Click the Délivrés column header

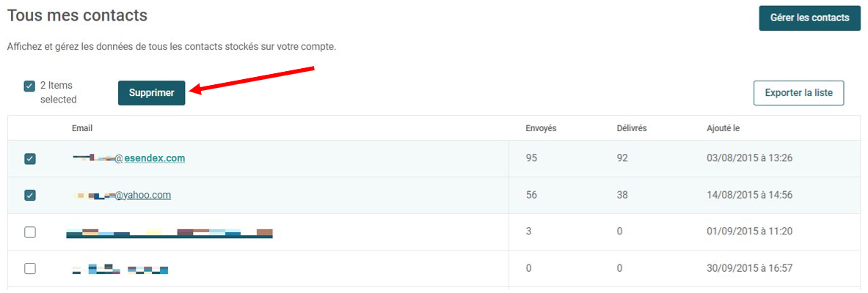pyautogui.click(x=632, y=128)
